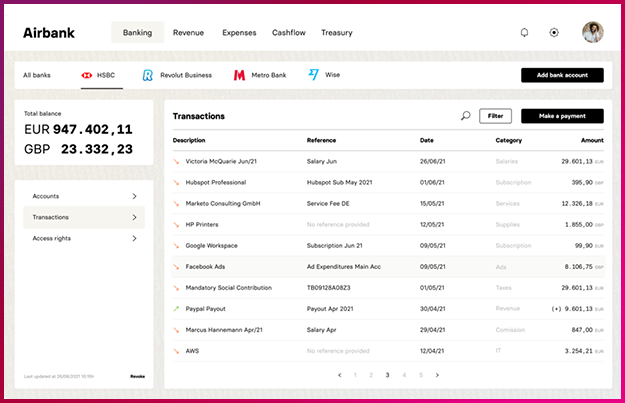This screenshot has width=625, height=403.
Task: Sort by the Date column header
Action: [426, 140]
